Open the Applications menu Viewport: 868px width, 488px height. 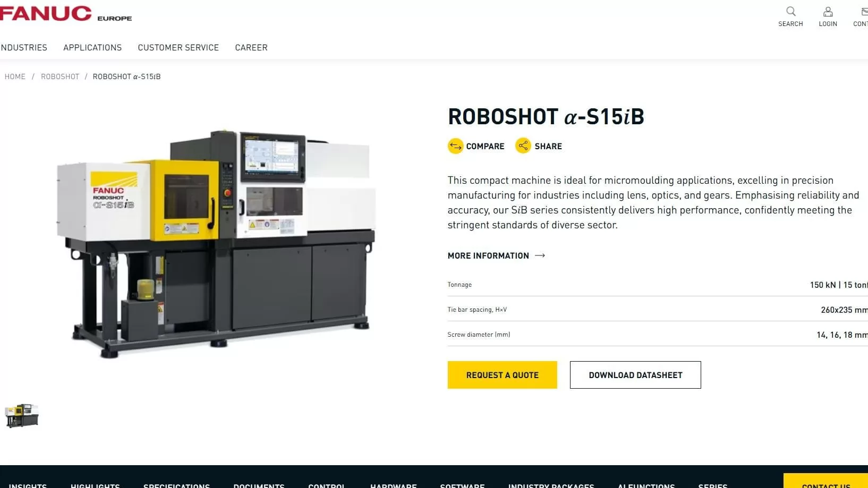tap(92, 48)
